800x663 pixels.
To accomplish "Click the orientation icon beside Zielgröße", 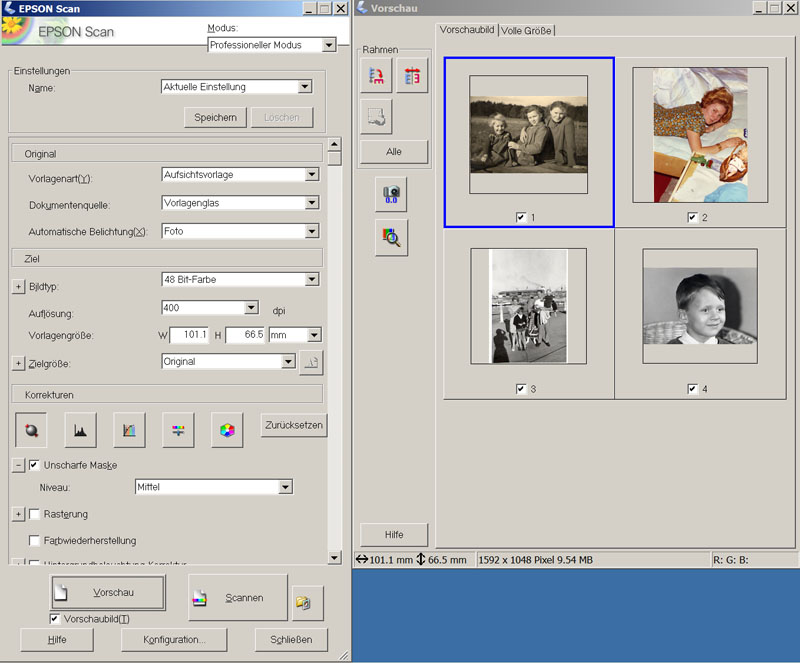I will (x=311, y=362).
